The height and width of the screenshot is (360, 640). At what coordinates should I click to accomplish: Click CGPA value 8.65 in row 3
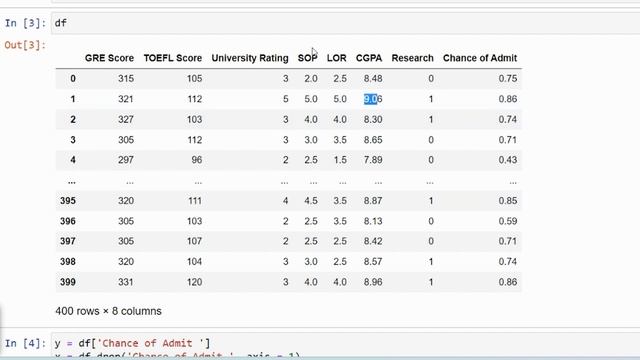coord(373,140)
